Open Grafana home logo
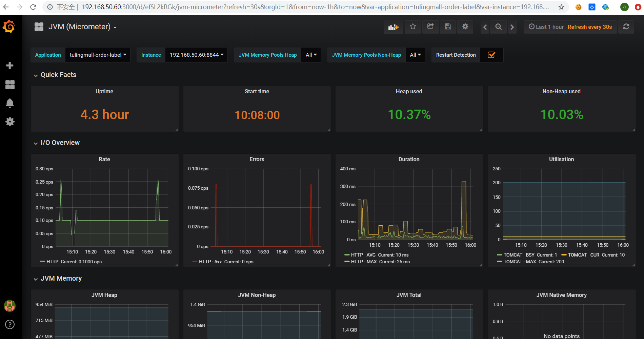 tap(9, 26)
